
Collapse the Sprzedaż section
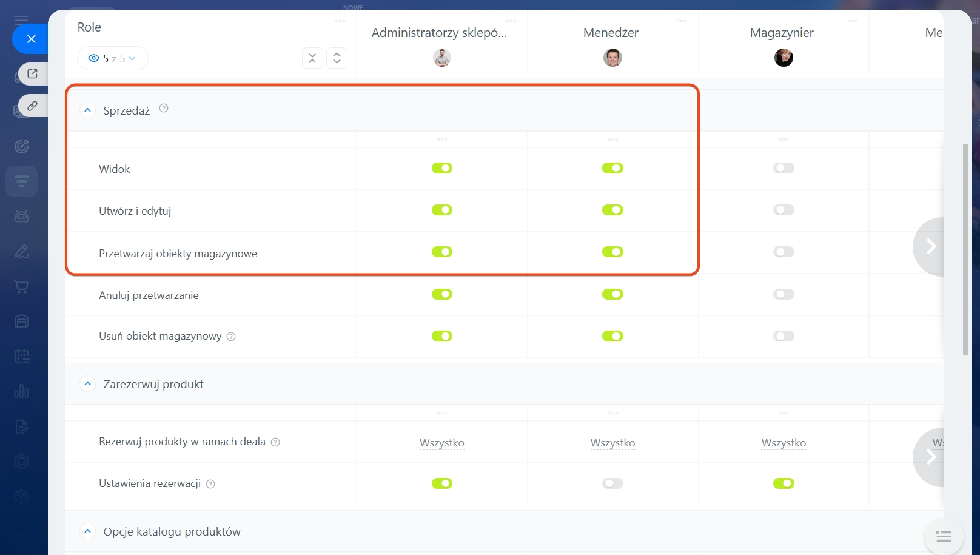[x=87, y=110]
